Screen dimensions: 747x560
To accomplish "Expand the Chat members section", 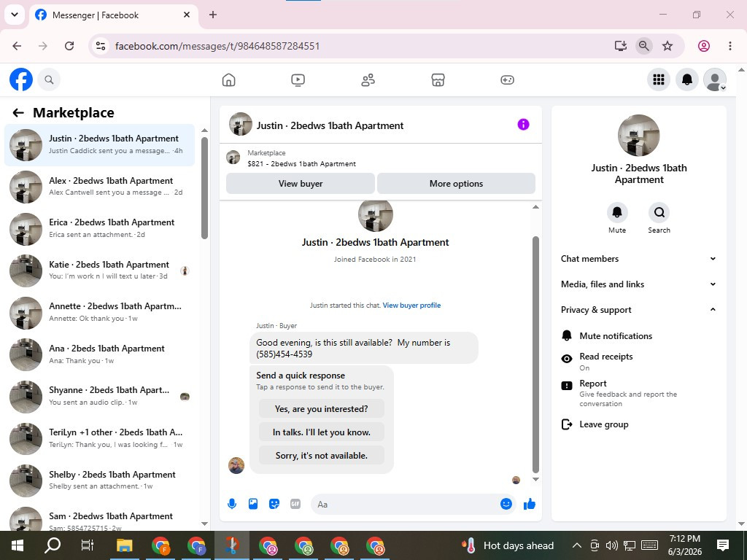I will [638, 259].
